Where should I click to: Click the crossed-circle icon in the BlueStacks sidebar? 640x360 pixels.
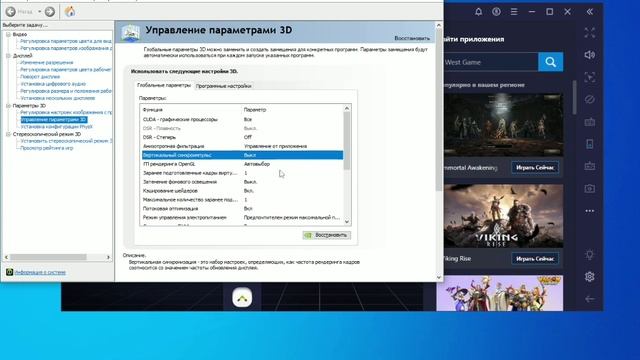point(590,99)
